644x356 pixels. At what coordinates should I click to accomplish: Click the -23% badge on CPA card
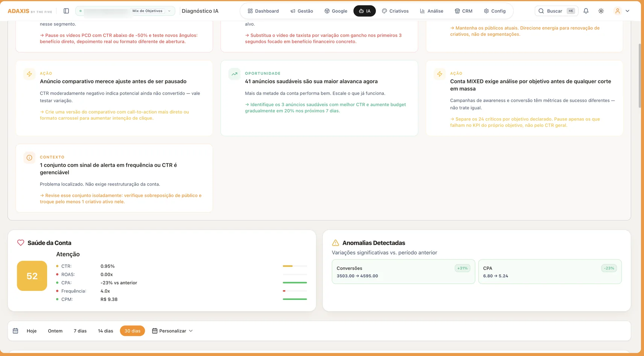(609, 268)
